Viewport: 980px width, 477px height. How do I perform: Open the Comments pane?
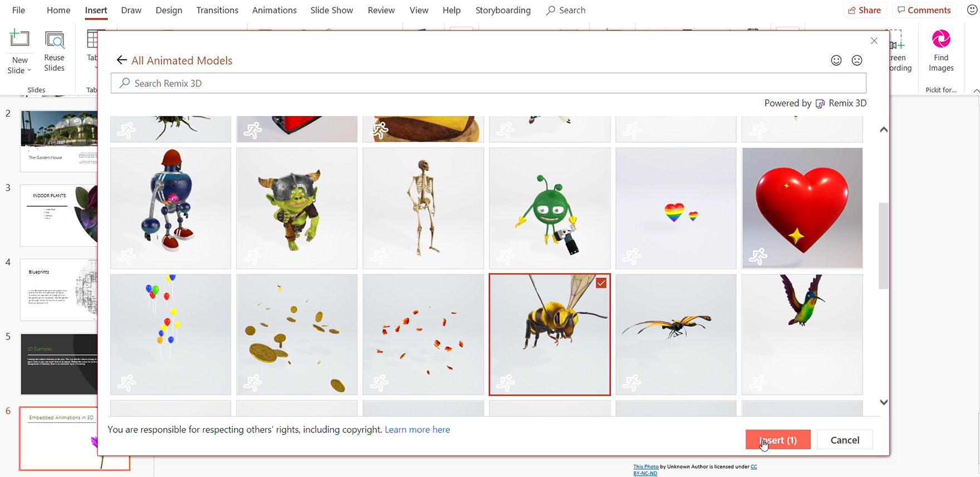point(924,10)
